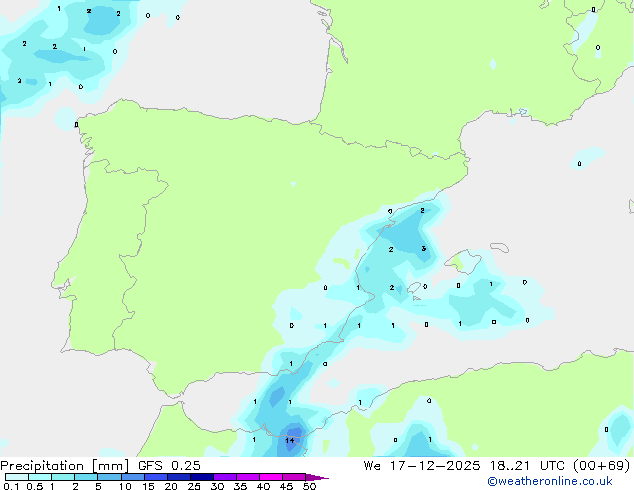The image size is (634, 490).
Task: Click the date "We 17-12-2025"
Action: coord(422,465)
